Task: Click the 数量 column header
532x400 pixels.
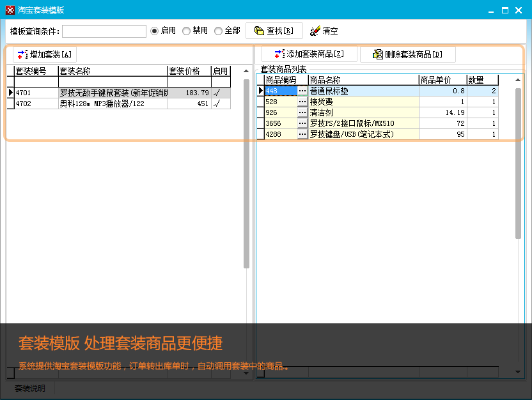Action: click(483, 80)
